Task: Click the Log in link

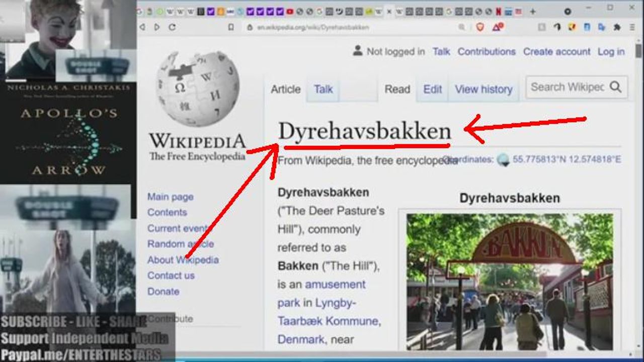Action: pyautogui.click(x=611, y=51)
